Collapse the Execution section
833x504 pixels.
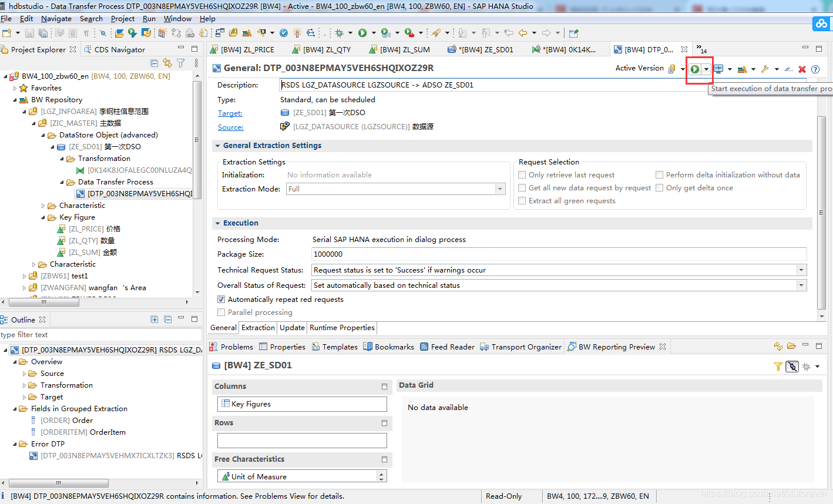click(217, 223)
